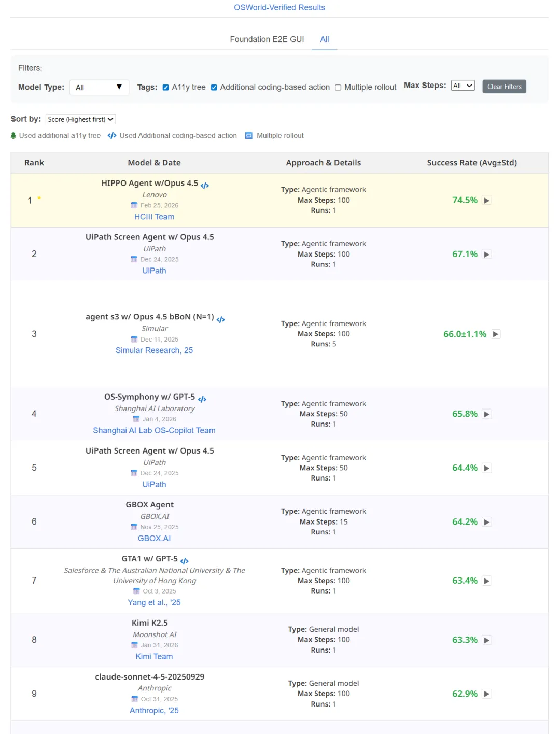Uncheck the A11y tree tag checkbox
Viewport: 560px width, 734px height.
(x=166, y=88)
